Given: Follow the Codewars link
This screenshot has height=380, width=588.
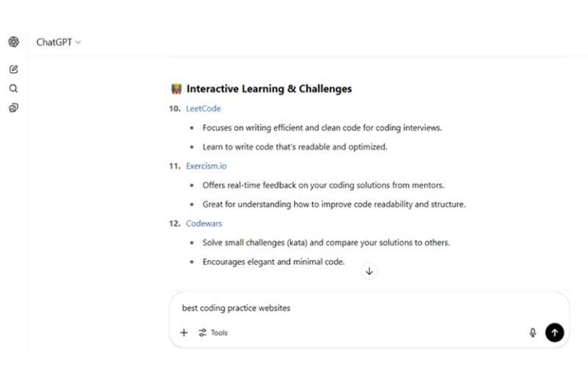Looking at the screenshot, I should [x=204, y=224].
